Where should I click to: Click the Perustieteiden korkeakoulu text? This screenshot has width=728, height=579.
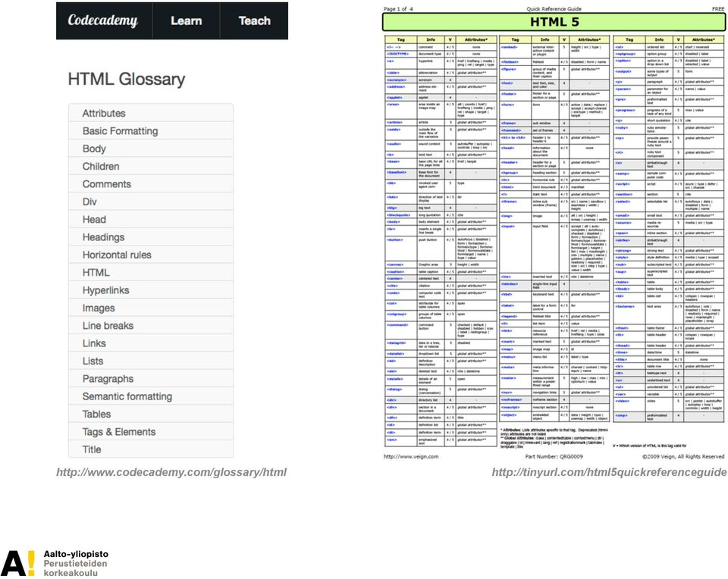click(x=75, y=568)
